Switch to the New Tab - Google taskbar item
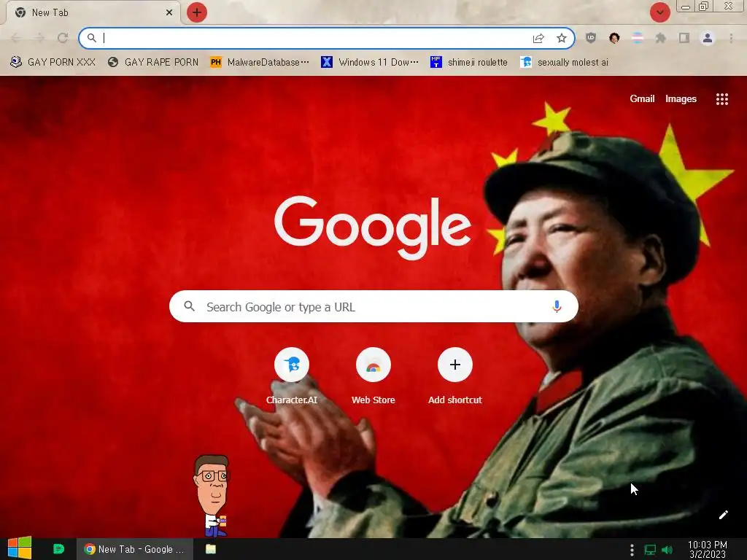Image resolution: width=747 pixels, height=560 pixels. (x=135, y=549)
